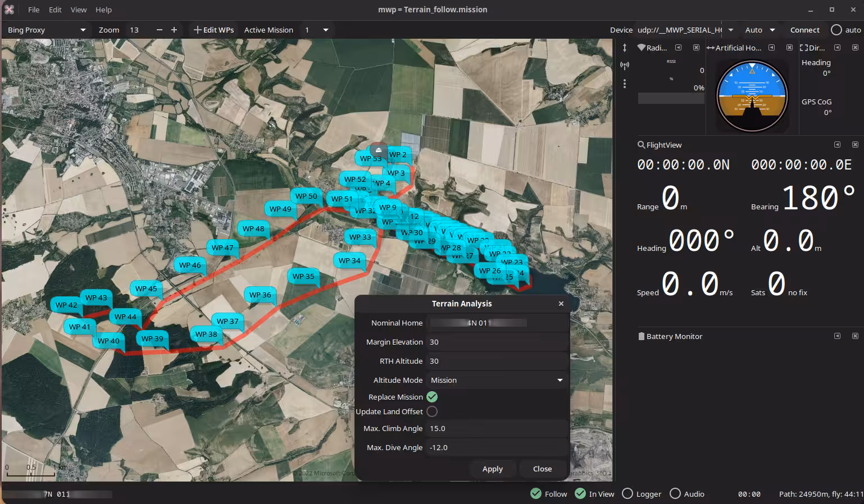Toggle the Follow checkbox
This screenshot has height=504, width=864.
pyautogui.click(x=536, y=494)
